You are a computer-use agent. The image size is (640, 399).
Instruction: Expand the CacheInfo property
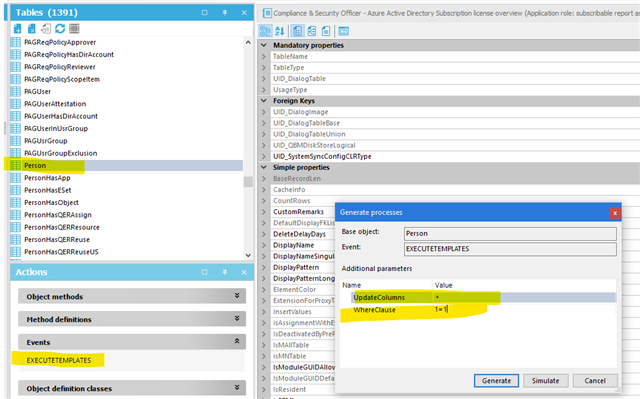264,190
